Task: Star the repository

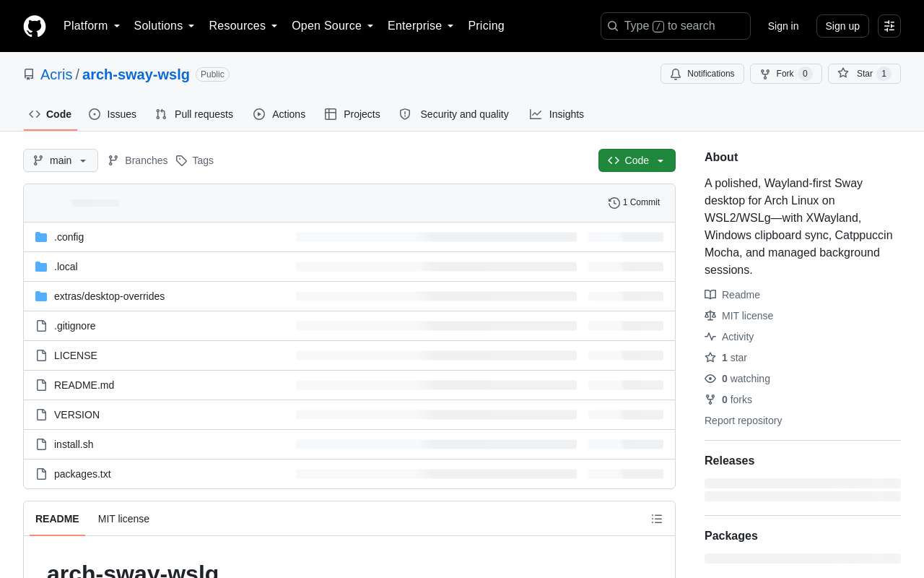Action: coord(864,74)
